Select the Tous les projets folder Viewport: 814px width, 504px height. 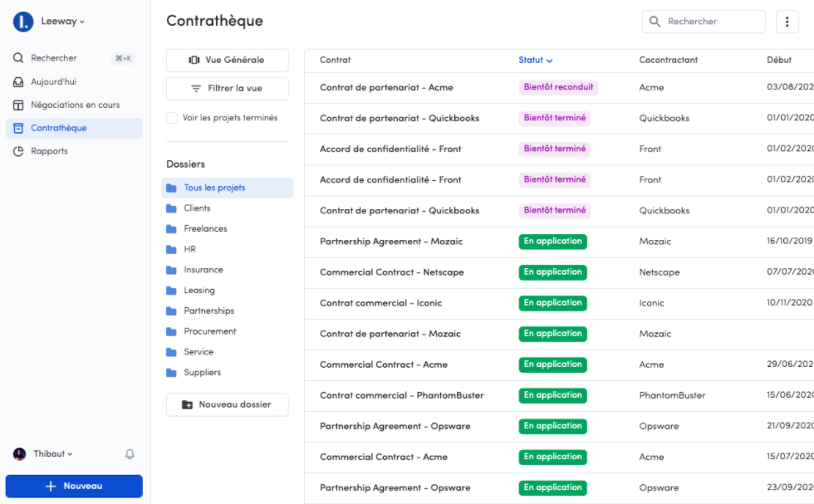pos(214,188)
